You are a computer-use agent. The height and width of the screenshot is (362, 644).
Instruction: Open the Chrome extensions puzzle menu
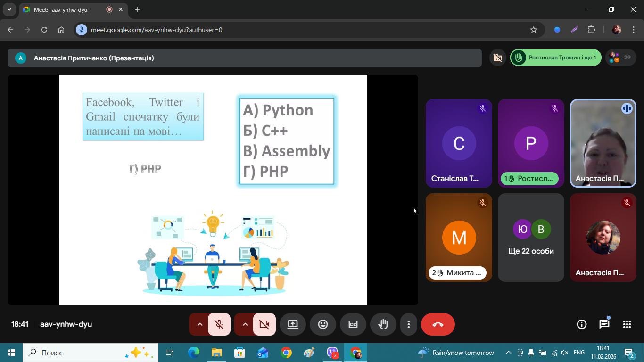(591, 30)
